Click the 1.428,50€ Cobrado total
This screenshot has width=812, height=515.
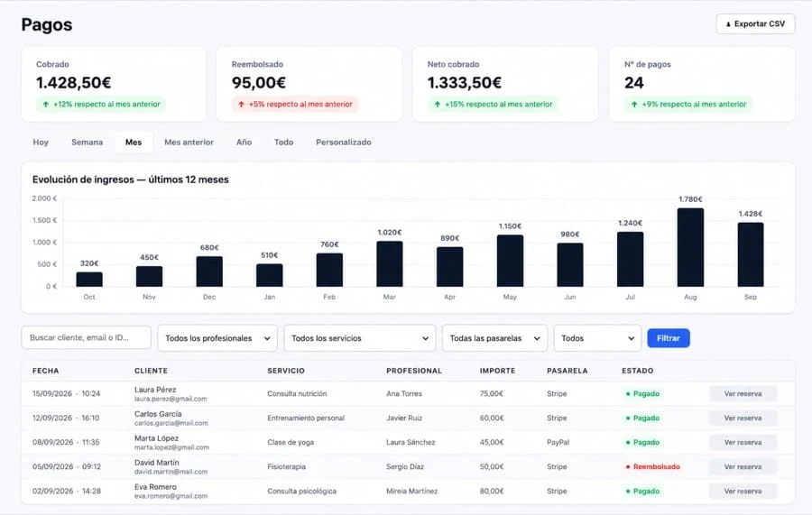(74, 83)
